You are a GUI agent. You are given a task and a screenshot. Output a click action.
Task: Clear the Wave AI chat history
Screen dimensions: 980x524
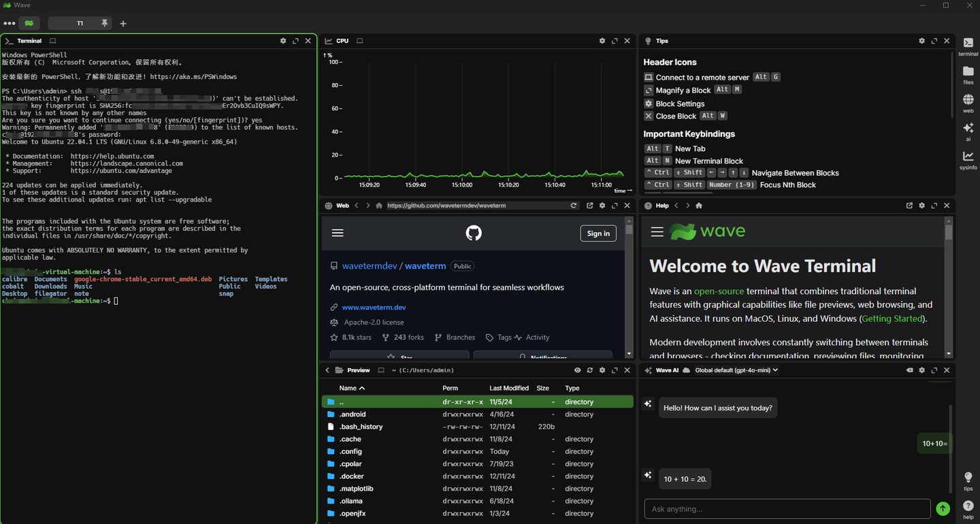pos(909,370)
